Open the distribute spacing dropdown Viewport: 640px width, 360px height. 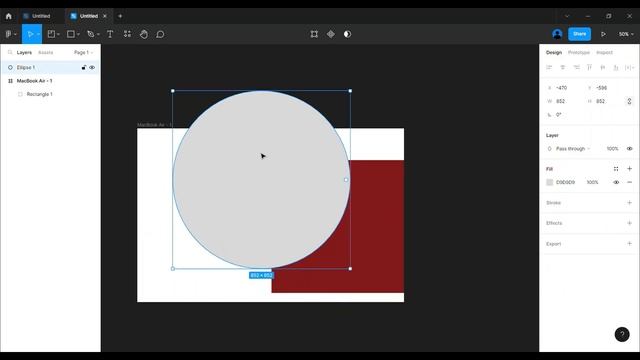(x=629, y=67)
